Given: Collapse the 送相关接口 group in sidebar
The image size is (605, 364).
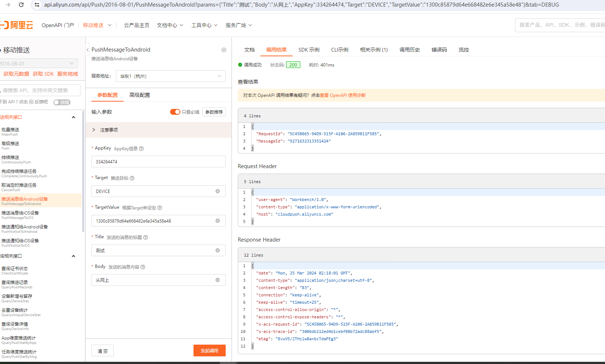Looking at the screenshot, I should [x=74, y=117].
